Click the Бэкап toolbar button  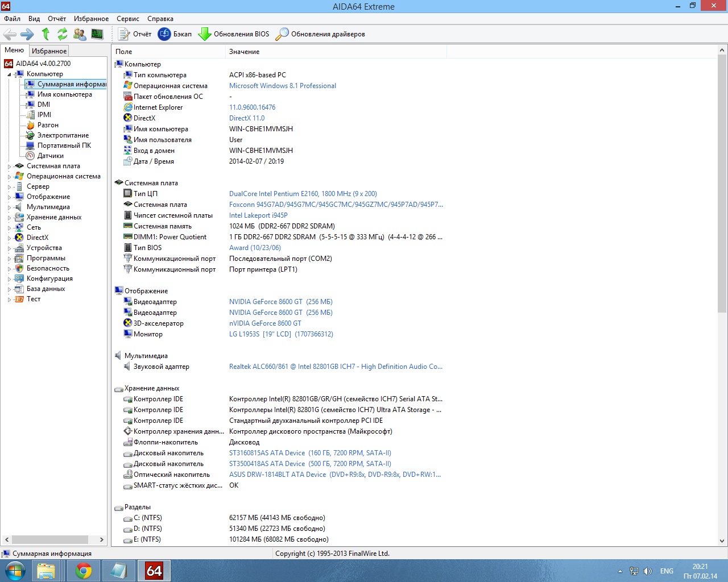(x=175, y=34)
